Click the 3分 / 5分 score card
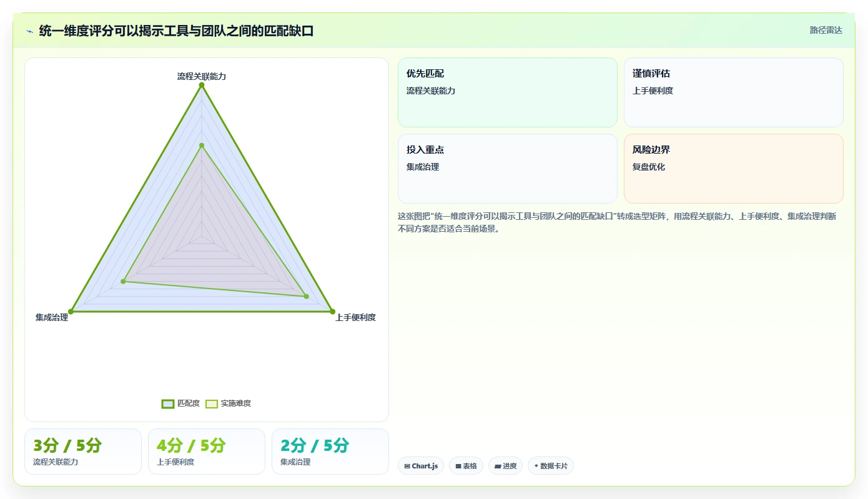The width and height of the screenshot is (868, 499). pos(83,452)
